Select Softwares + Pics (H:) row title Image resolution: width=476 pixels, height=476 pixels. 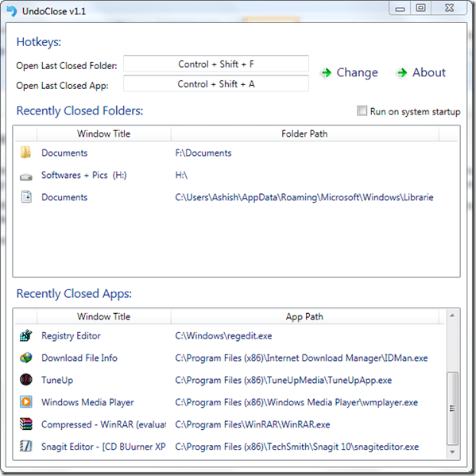point(83,175)
